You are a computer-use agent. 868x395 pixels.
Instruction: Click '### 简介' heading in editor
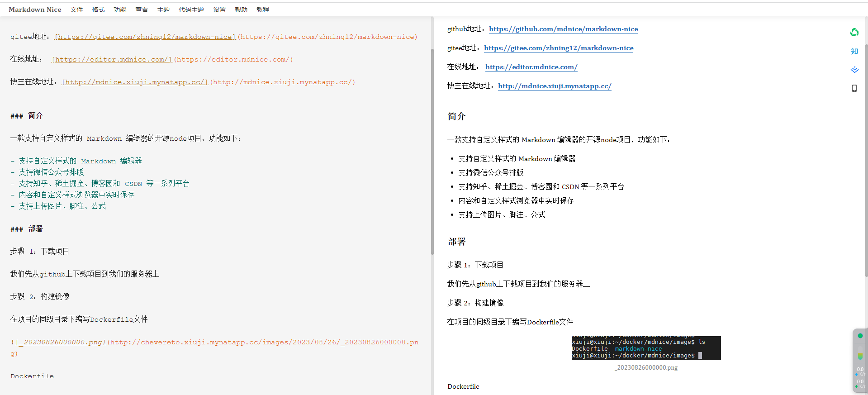27,116
